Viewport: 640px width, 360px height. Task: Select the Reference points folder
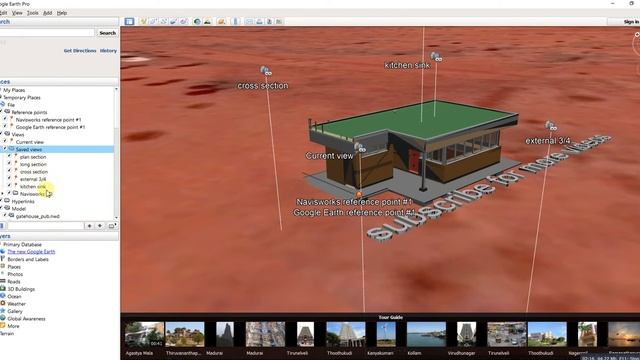tap(29, 112)
